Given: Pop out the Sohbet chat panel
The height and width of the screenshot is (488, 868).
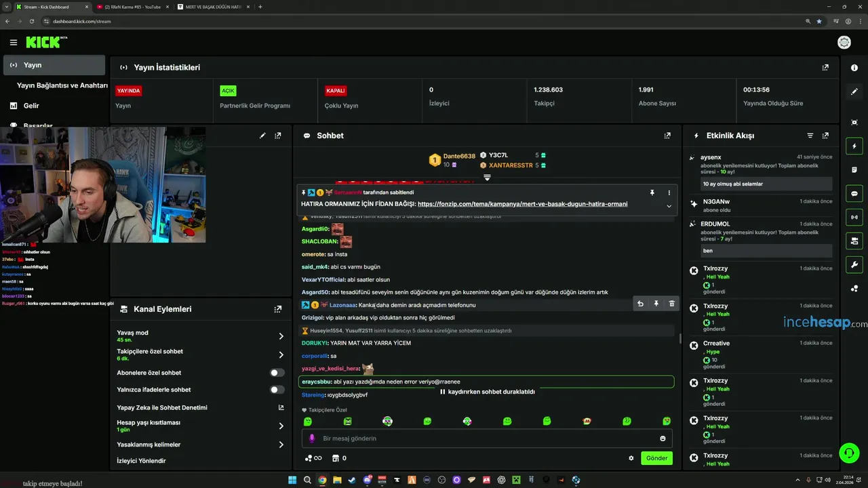Looking at the screenshot, I should point(667,136).
